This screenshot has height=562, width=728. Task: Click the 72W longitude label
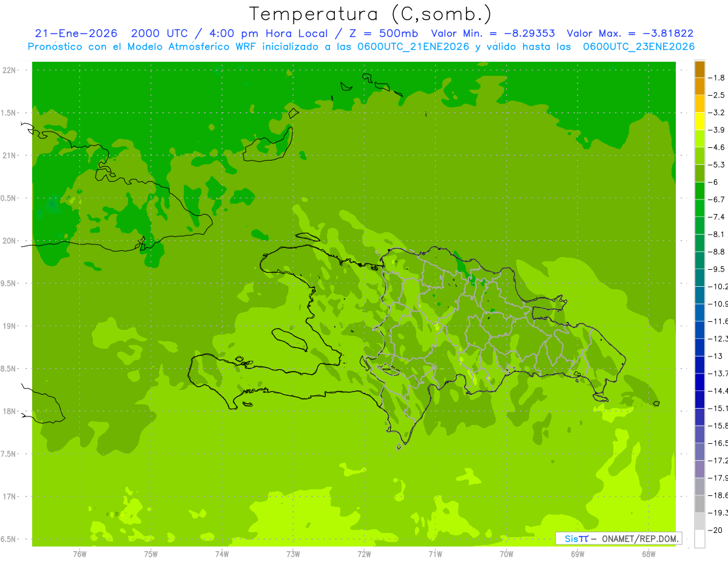(x=364, y=554)
